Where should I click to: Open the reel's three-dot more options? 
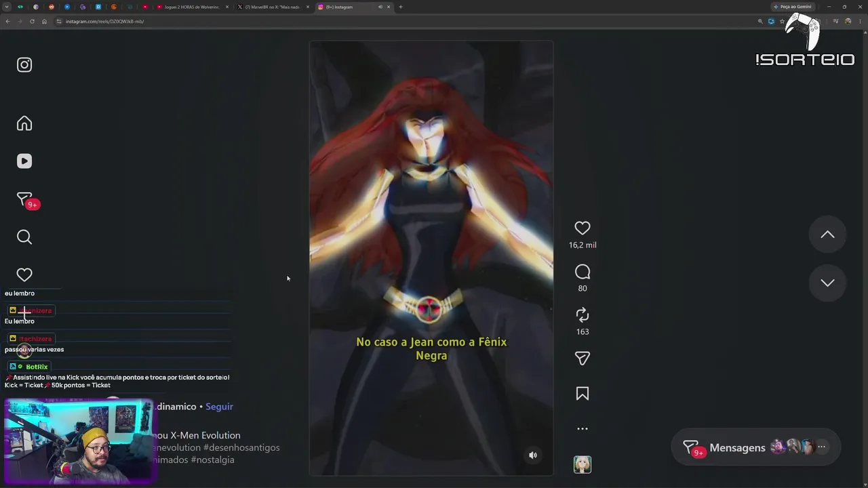coord(583,429)
